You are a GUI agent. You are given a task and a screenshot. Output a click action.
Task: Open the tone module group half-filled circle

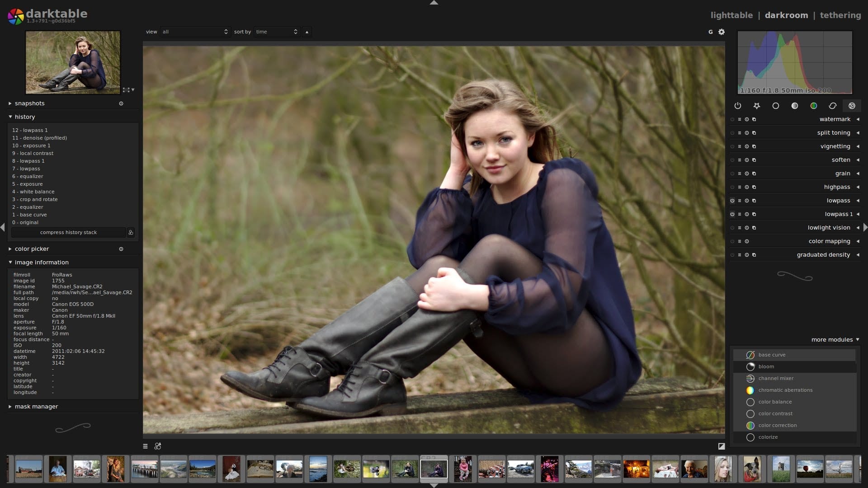[x=795, y=106]
